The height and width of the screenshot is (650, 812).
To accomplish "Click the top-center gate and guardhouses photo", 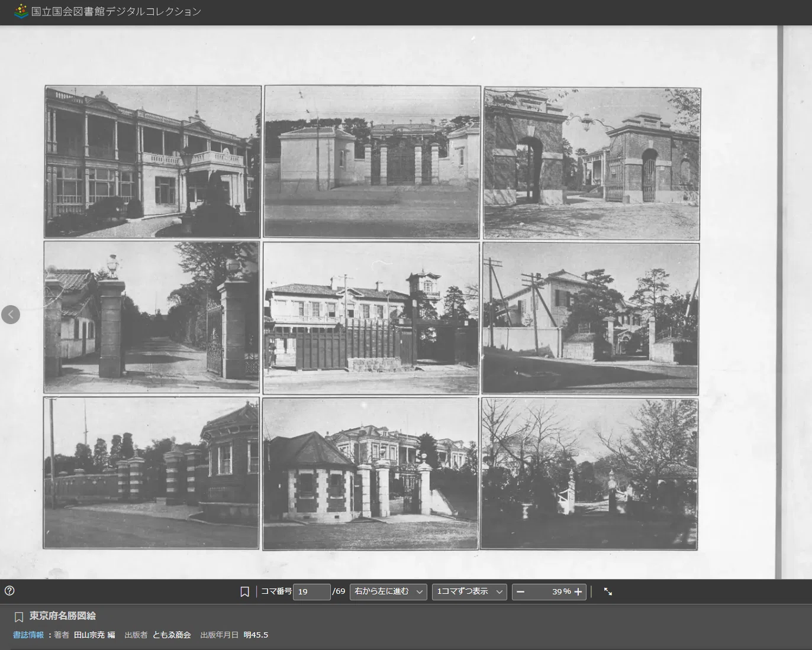I will [372, 162].
